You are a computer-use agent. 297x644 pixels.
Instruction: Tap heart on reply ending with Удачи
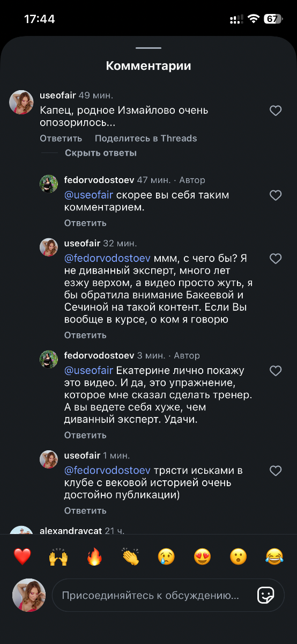(275, 371)
